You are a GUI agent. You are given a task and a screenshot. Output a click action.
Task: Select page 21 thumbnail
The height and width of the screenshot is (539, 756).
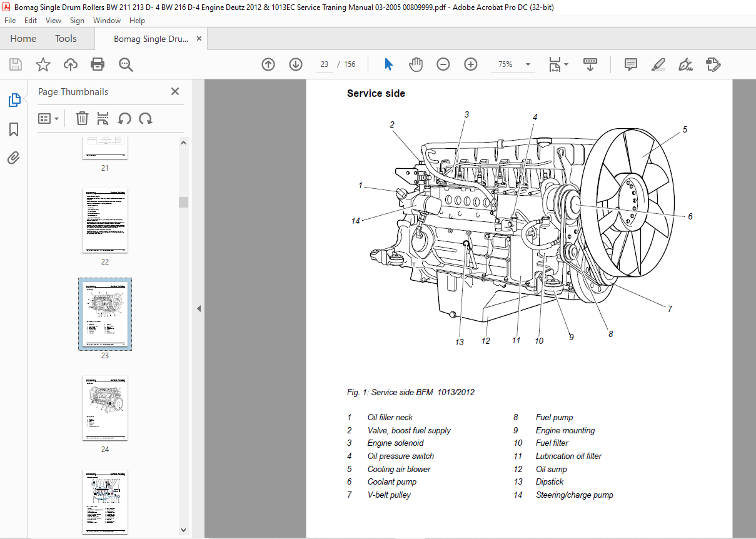pyautogui.click(x=104, y=148)
